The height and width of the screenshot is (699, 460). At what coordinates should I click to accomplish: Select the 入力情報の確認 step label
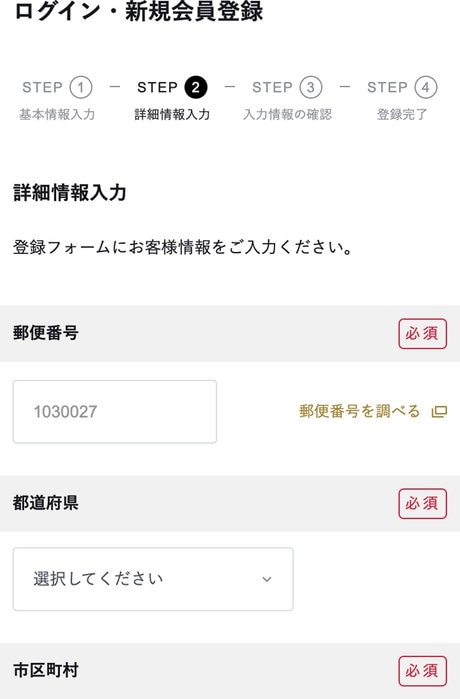(x=288, y=115)
